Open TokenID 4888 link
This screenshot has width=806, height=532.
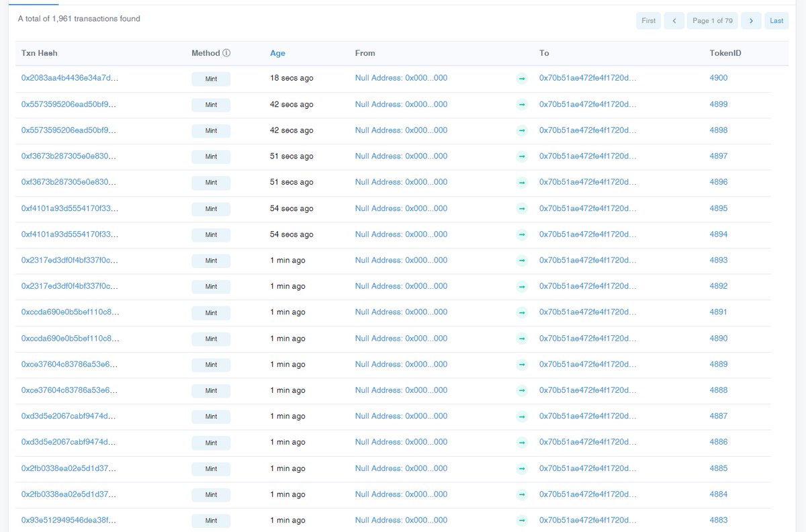pyautogui.click(x=719, y=390)
